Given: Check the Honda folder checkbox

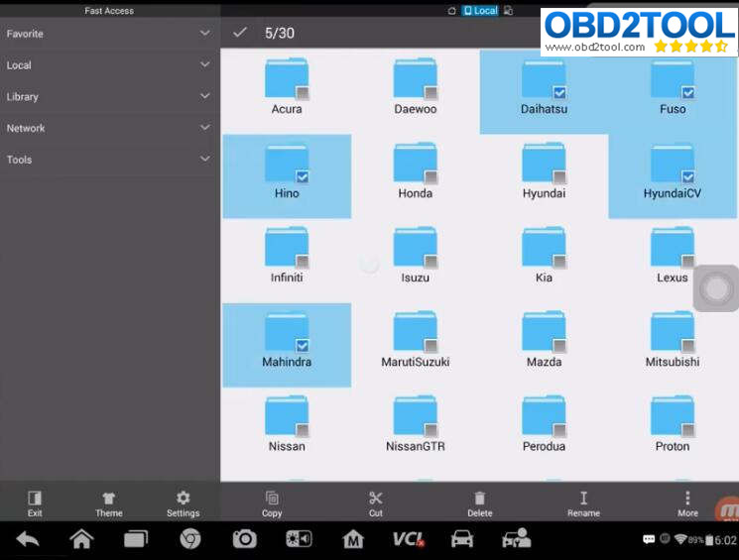Looking at the screenshot, I should (431, 177).
